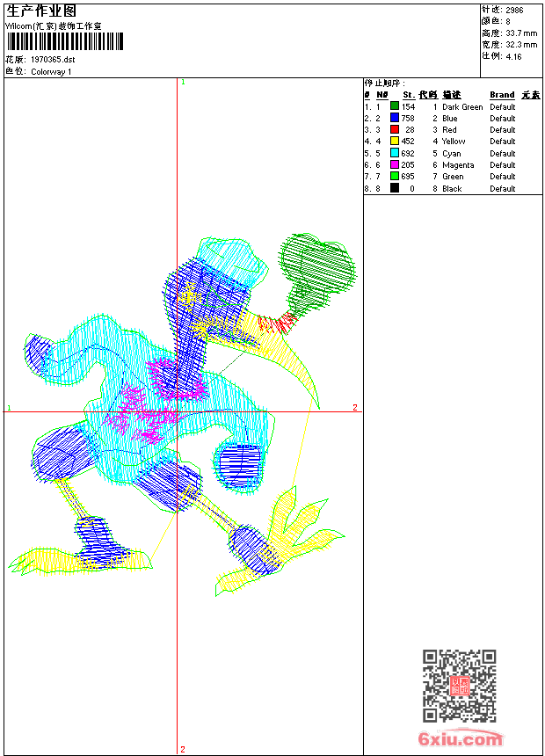The height and width of the screenshot is (756, 545).
Task: Click the 'Black' description text
Action: click(x=452, y=188)
